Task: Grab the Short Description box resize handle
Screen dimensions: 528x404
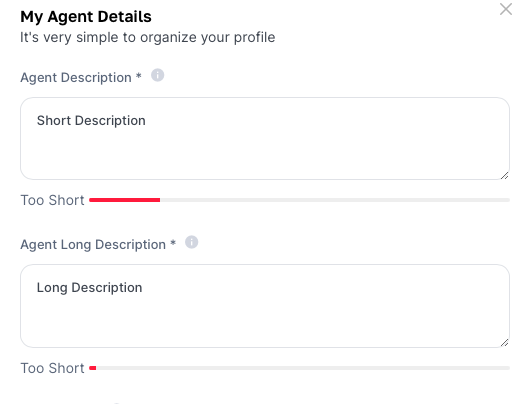Action: click(x=504, y=175)
